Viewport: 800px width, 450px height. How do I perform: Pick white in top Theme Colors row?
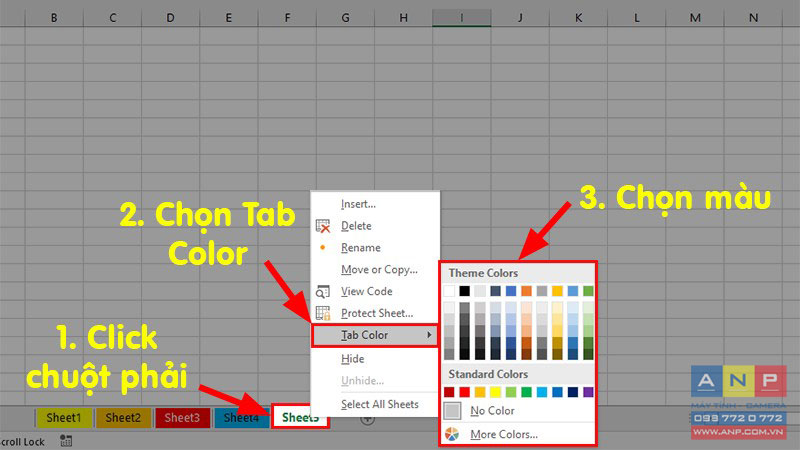(449, 291)
